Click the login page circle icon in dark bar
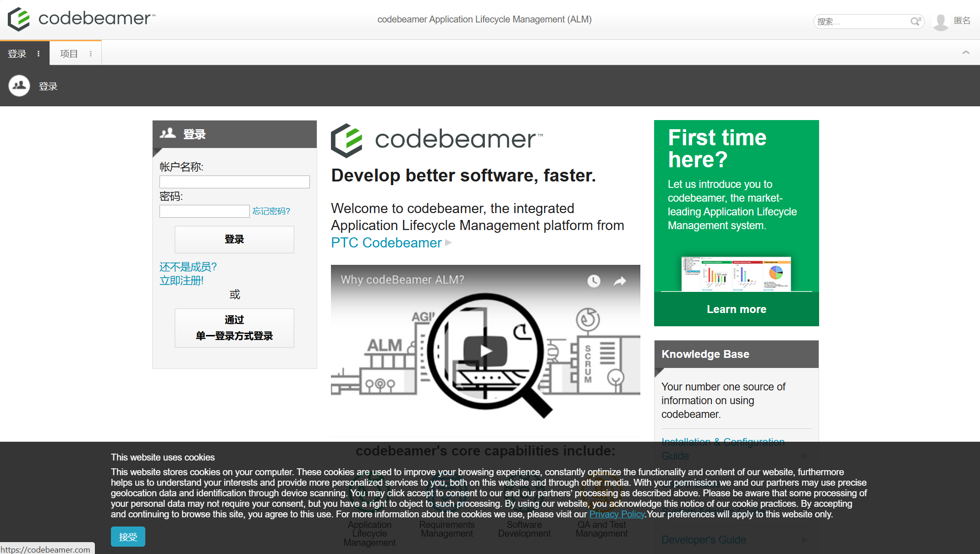Screen dimensions: 980x554 pos(19,86)
